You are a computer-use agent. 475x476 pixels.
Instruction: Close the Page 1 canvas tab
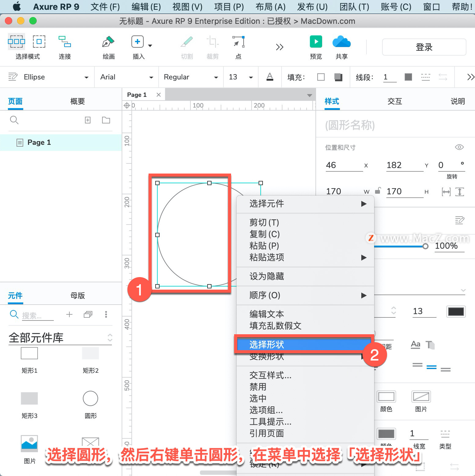(159, 95)
